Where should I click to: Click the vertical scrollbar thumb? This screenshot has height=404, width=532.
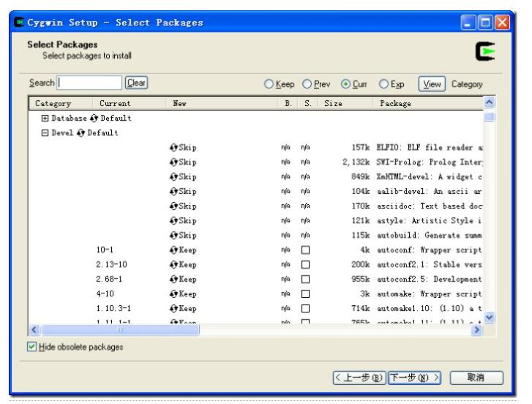pos(490,117)
